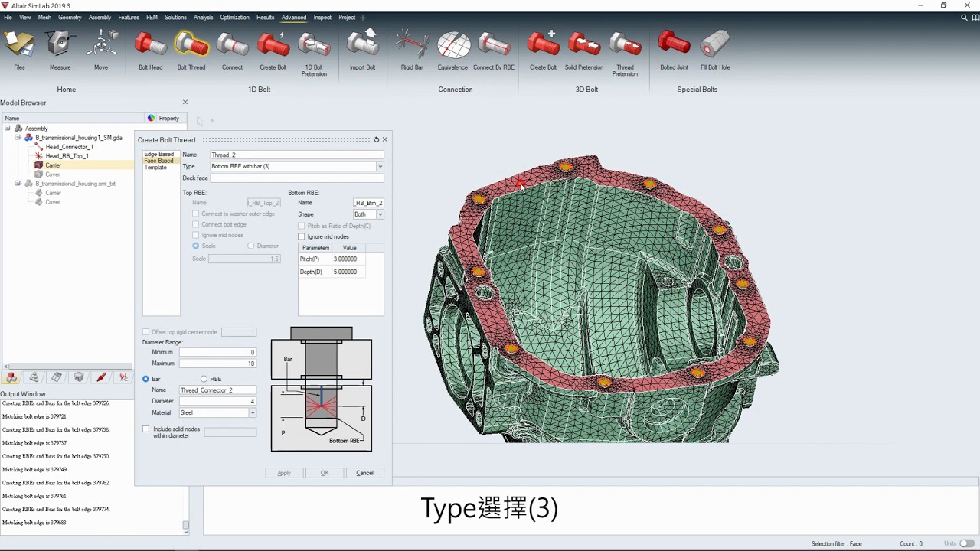Open the Thread Pretension tool
Image resolution: width=980 pixels, height=551 pixels.
[625, 52]
